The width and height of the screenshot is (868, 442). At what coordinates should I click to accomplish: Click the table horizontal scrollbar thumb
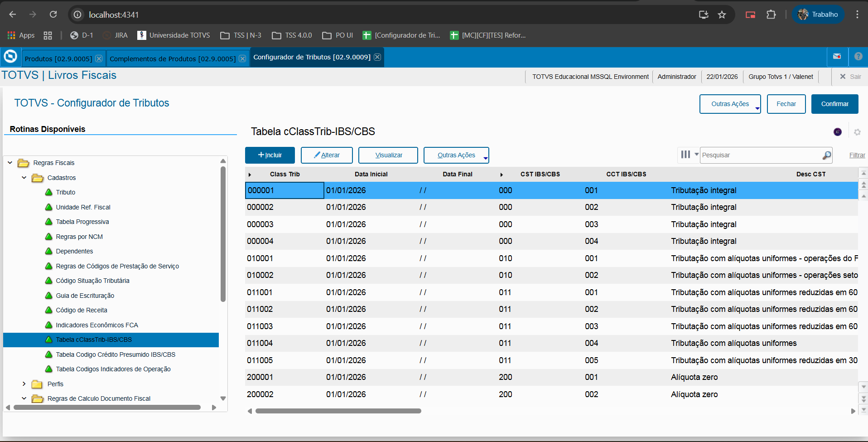coord(338,411)
